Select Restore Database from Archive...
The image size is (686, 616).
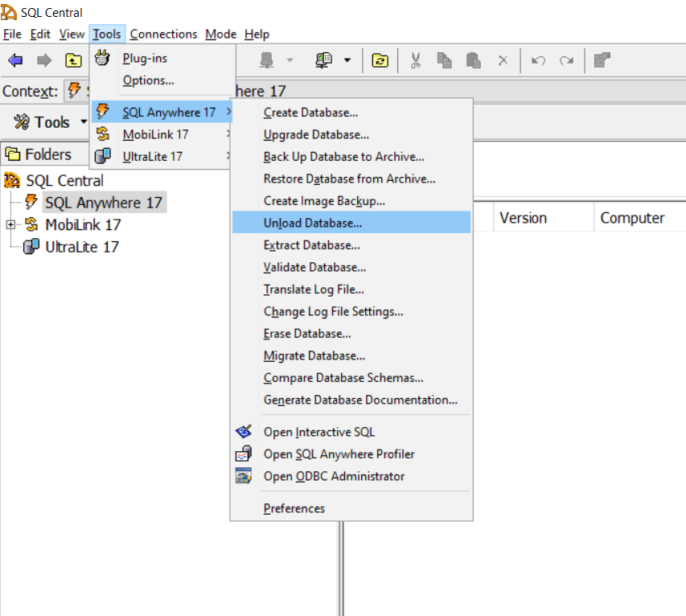click(x=351, y=179)
